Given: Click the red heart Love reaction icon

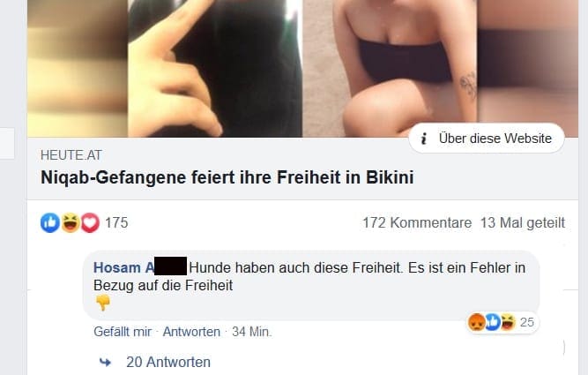Looking at the screenshot, I should [90, 222].
